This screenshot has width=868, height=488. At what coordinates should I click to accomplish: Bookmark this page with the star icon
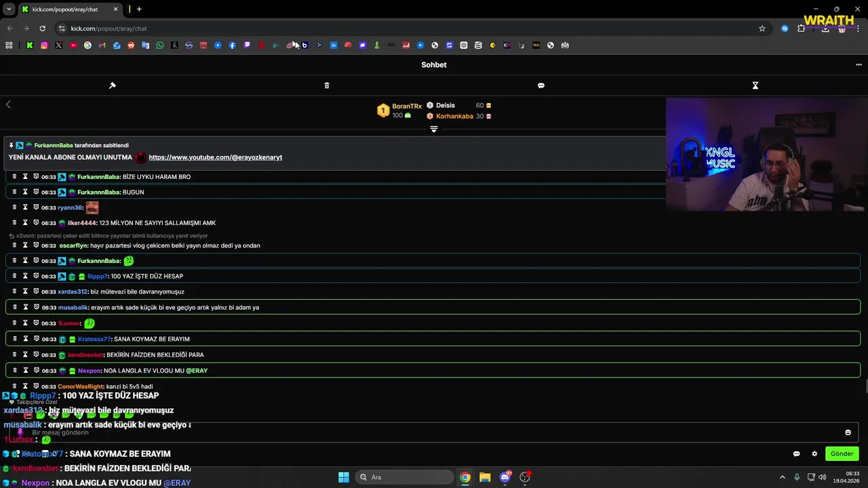click(762, 28)
